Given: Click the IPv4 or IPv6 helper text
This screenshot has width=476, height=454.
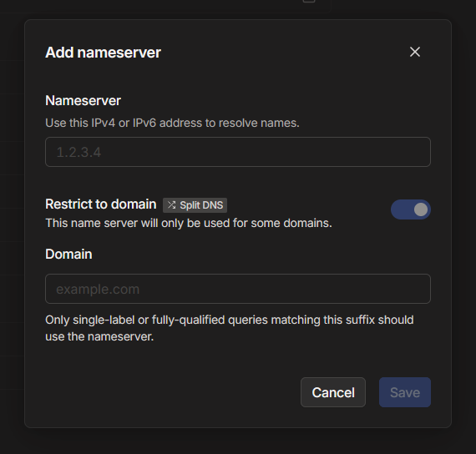Looking at the screenshot, I should click(172, 123).
